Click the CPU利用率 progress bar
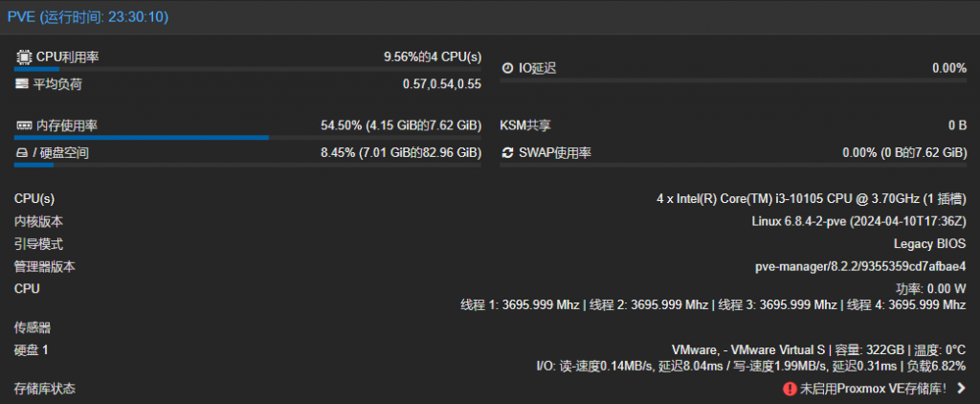 point(247,69)
